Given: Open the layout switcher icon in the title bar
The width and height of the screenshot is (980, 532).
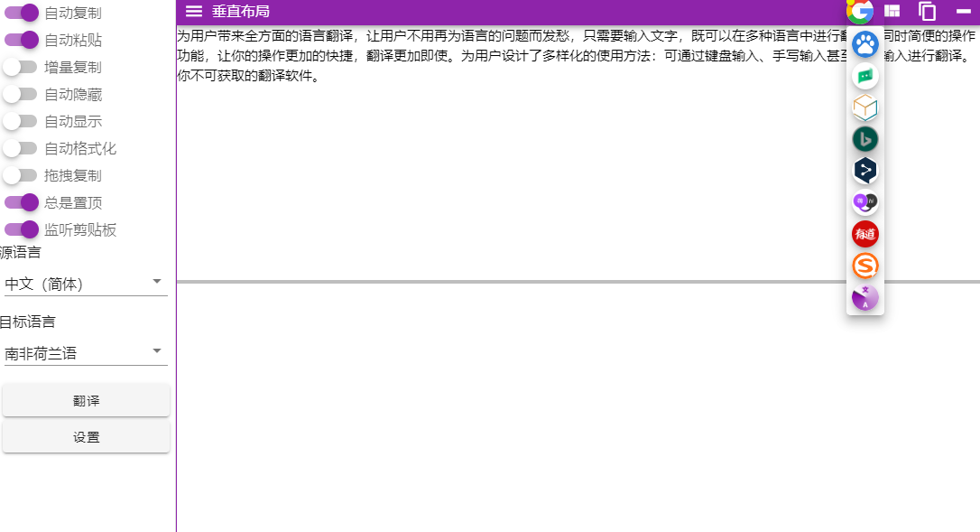Looking at the screenshot, I should coord(891,11).
